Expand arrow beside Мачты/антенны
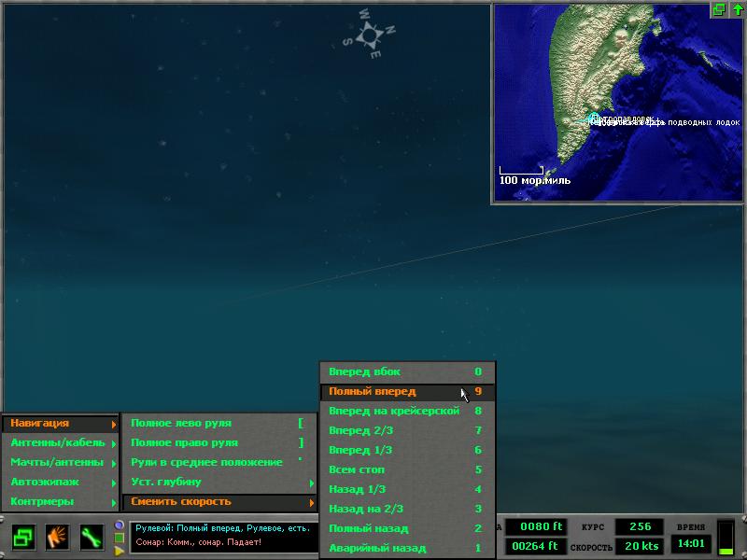 pyautogui.click(x=113, y=463)
